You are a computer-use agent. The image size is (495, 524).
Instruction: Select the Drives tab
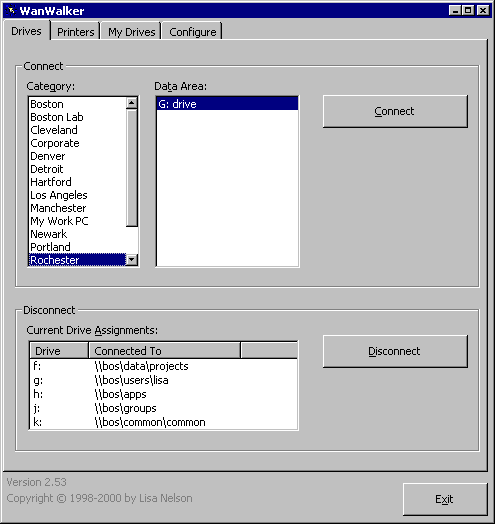[26, 31]
